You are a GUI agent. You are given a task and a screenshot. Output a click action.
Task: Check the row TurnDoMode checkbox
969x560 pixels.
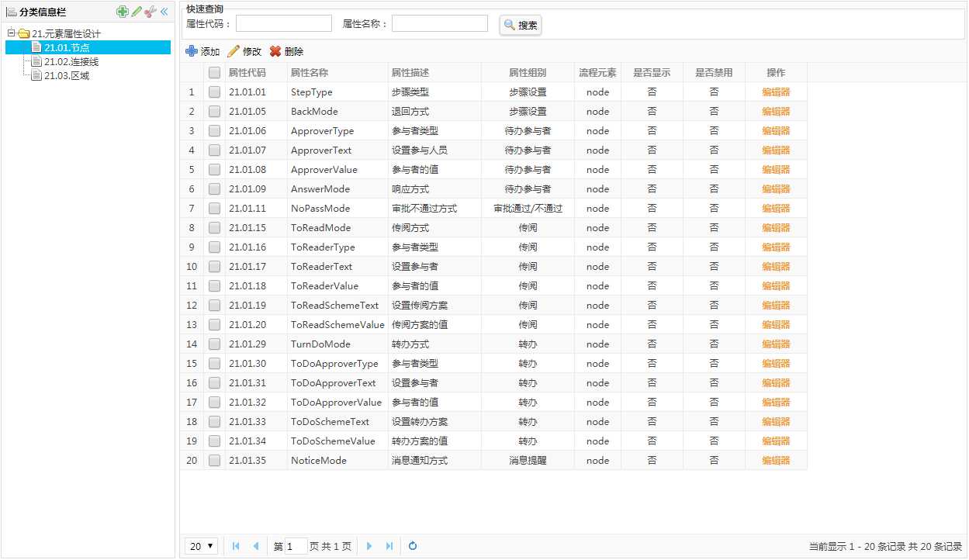215,344
